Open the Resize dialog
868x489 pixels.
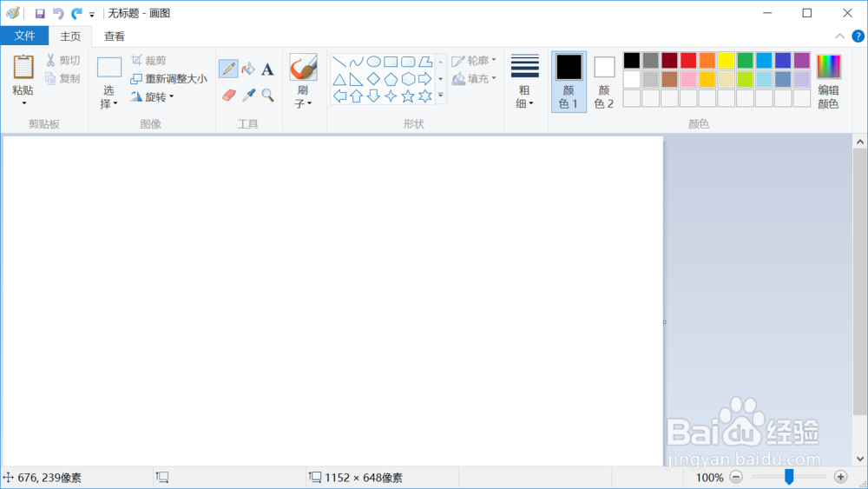tap(169, 79)
